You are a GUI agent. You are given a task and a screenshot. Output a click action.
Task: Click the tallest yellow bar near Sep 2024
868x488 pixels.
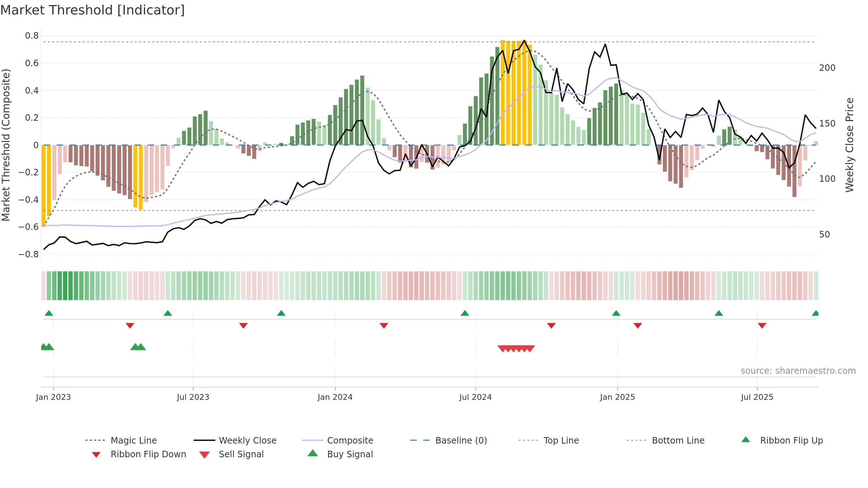click(524, 92)
